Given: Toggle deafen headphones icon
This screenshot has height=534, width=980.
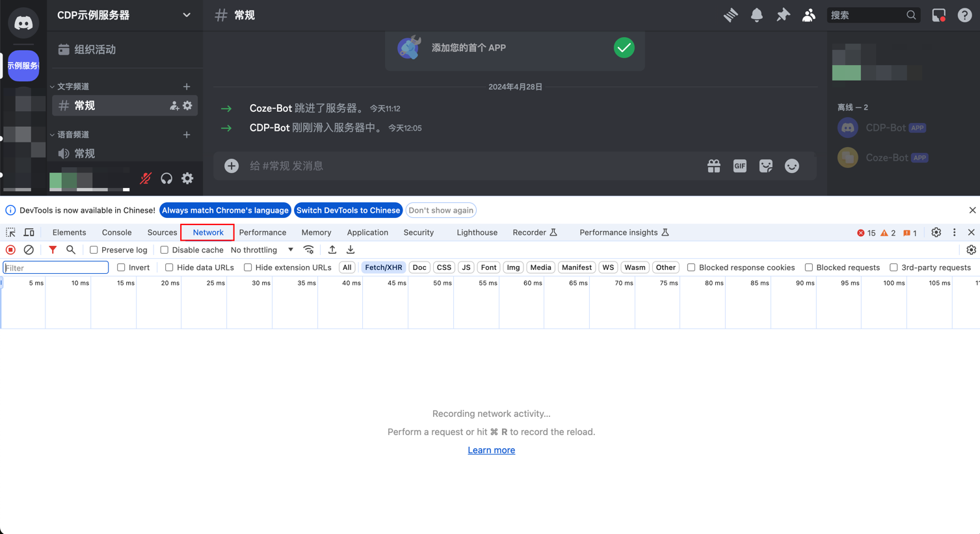Looking at the screenshot, I should tap(166, 178).
